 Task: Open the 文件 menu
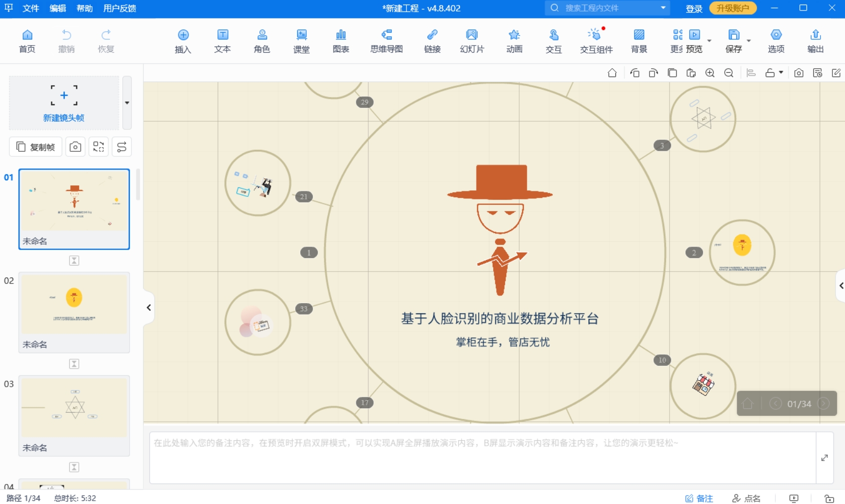[31, 9]
